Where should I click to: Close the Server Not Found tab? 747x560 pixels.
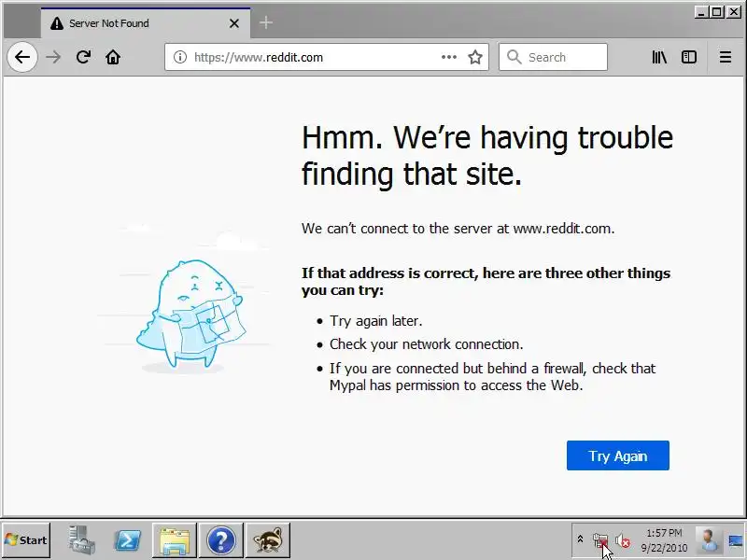click(x=234, y=23)
